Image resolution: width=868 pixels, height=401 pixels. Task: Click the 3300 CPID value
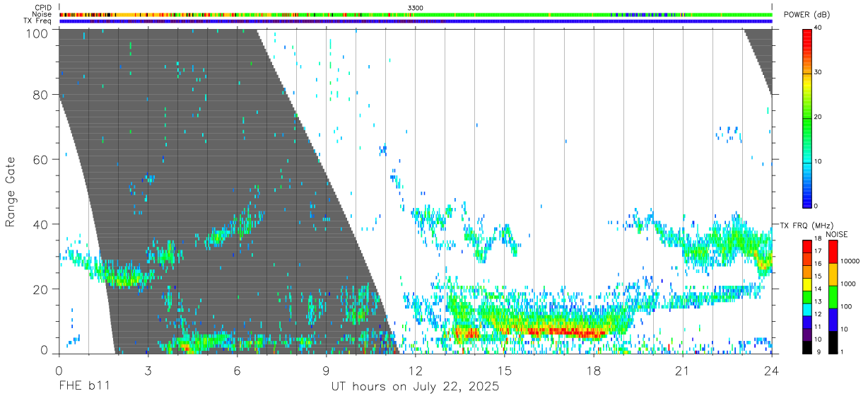pyautogui.click(x=416, y=8)
